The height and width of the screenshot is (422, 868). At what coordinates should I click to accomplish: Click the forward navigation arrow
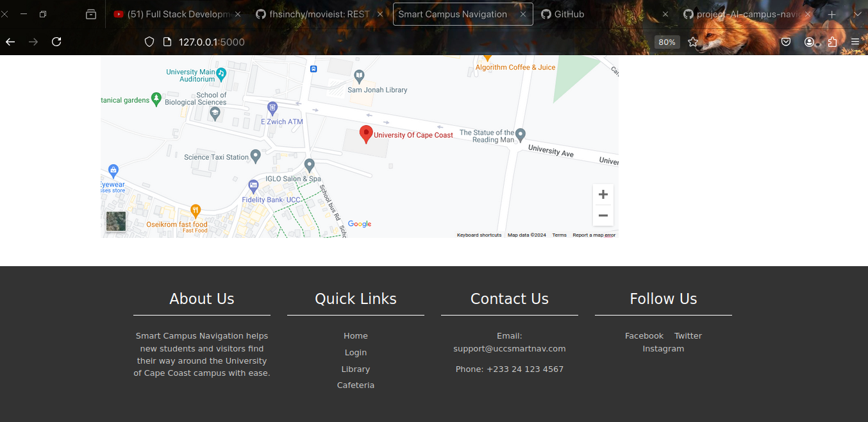point(33,42)
